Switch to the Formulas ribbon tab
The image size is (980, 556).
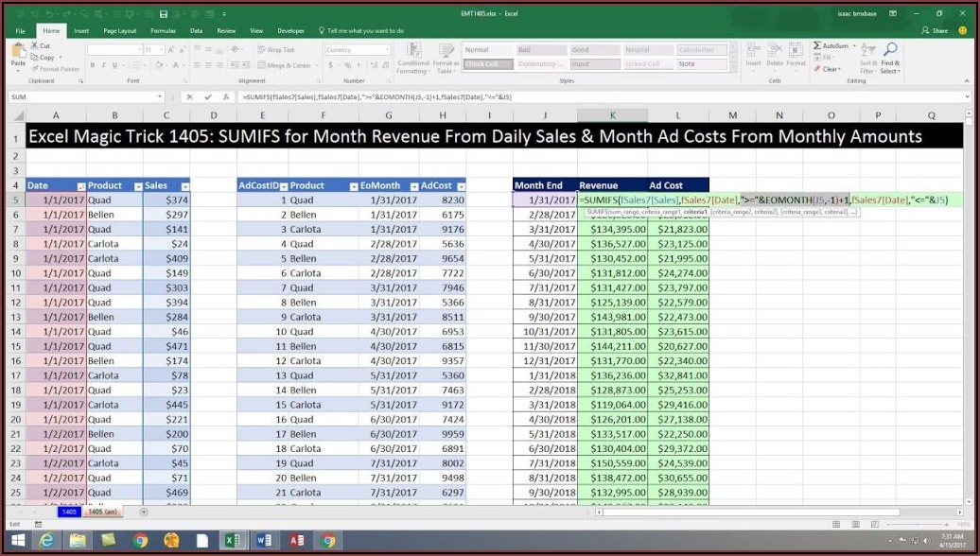click(163, 30)
